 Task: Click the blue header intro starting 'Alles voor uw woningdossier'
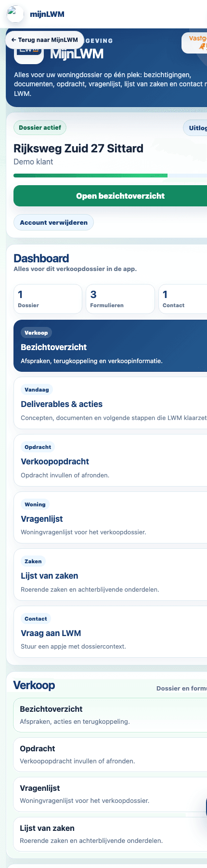(x=110, y=84)
